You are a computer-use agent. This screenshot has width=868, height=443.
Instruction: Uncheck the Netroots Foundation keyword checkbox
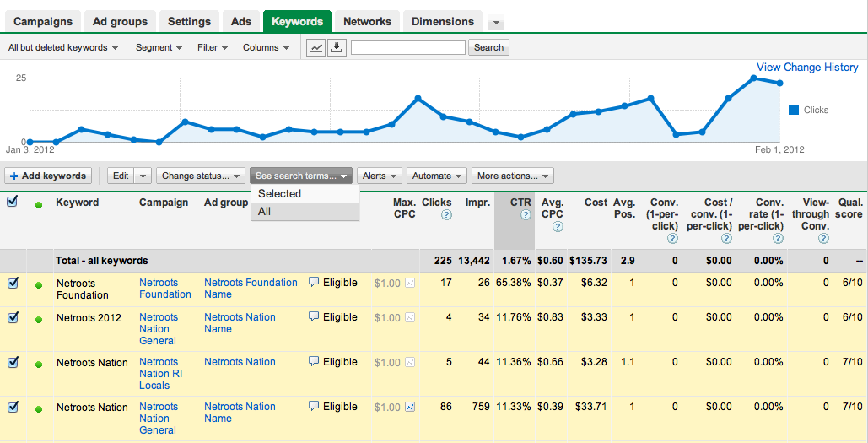[13, 284]
